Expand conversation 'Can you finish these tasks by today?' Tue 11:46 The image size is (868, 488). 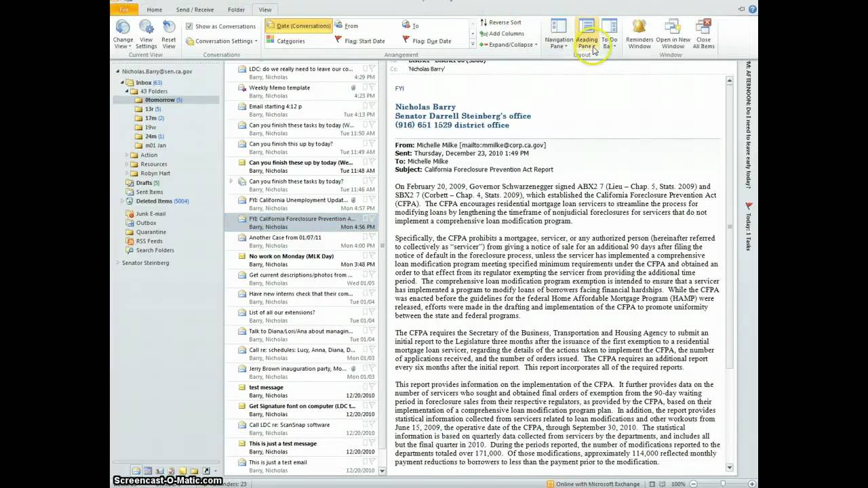click(x=231, y=181)
